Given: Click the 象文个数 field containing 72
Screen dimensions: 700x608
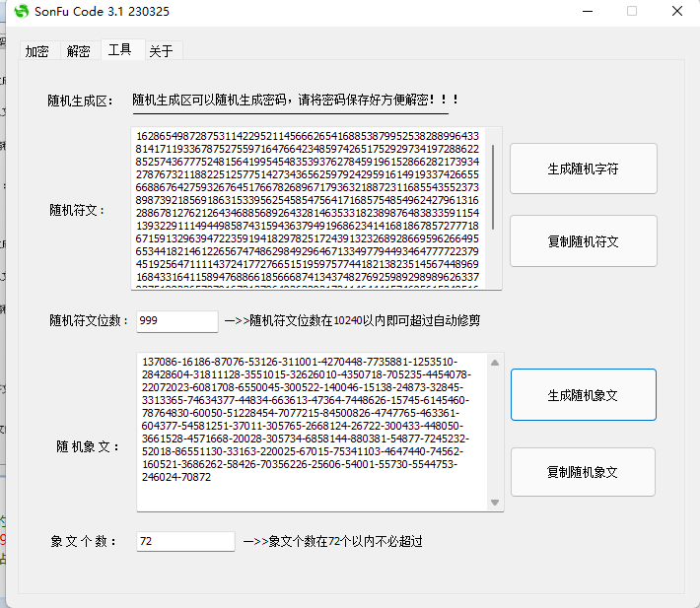Looking at the screenshot, I should 185,541.
